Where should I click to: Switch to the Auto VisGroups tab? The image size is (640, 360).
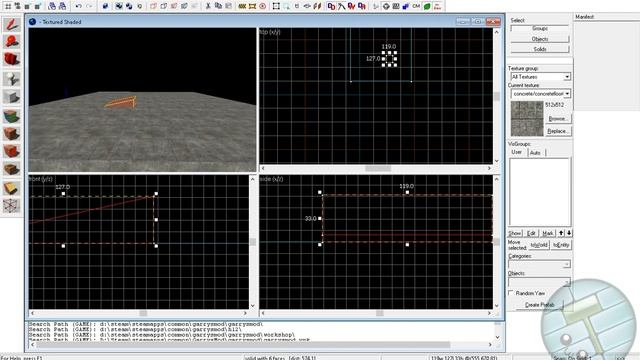(x=535, y=153)
